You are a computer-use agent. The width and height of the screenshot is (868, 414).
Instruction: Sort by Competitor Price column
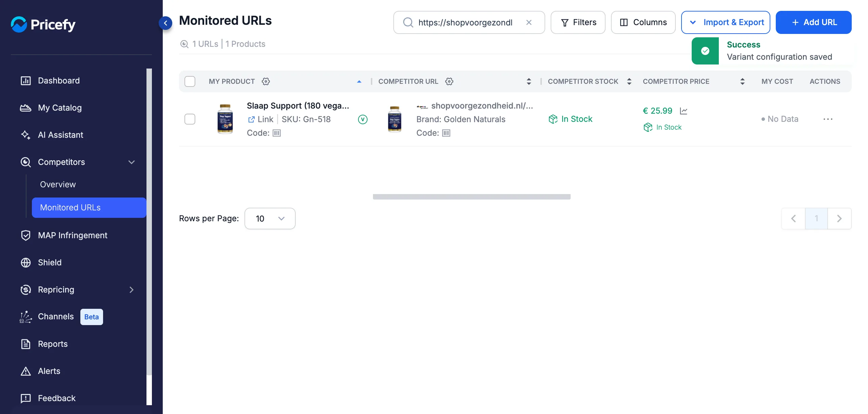coord(742,81)
